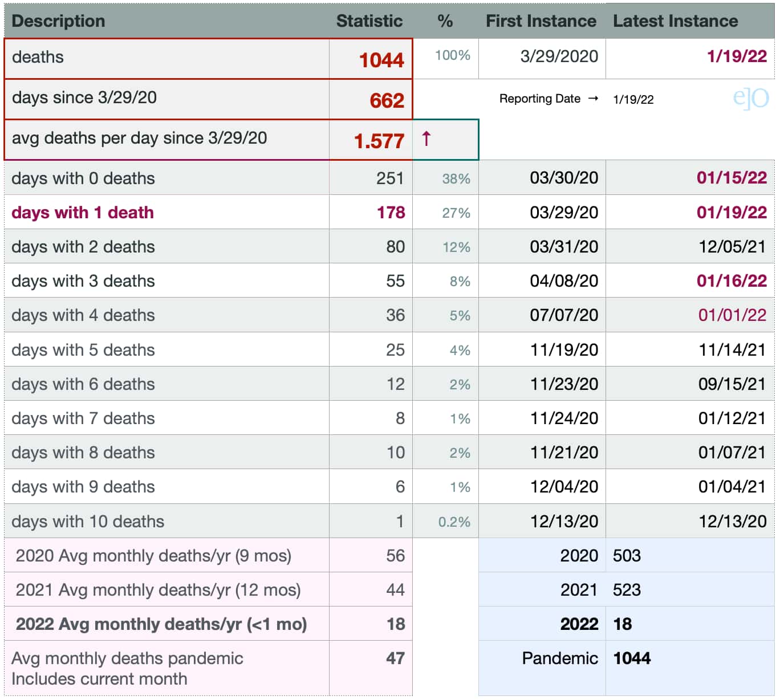
Task: Select the 'days since 3/29/20' label
Action: 84,97
